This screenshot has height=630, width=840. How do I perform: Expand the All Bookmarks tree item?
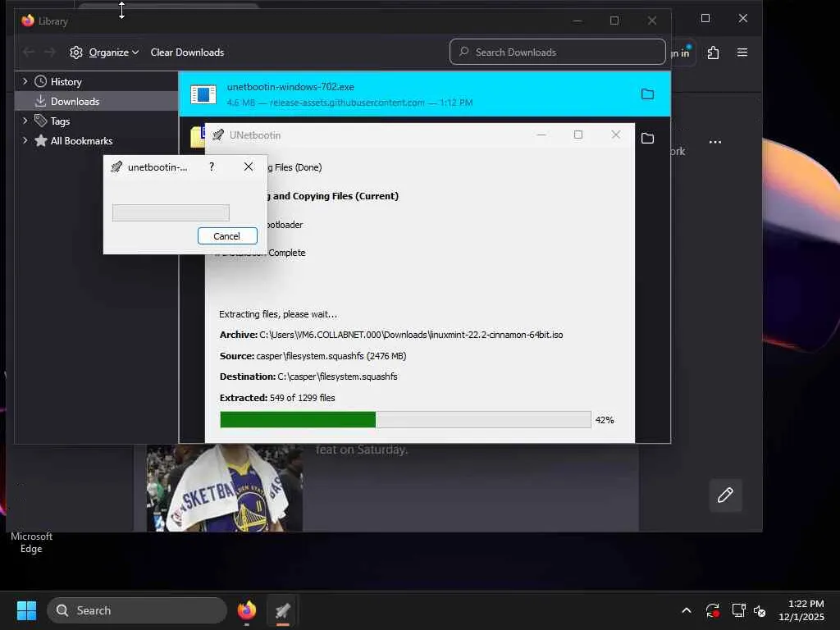click(25, 140)
